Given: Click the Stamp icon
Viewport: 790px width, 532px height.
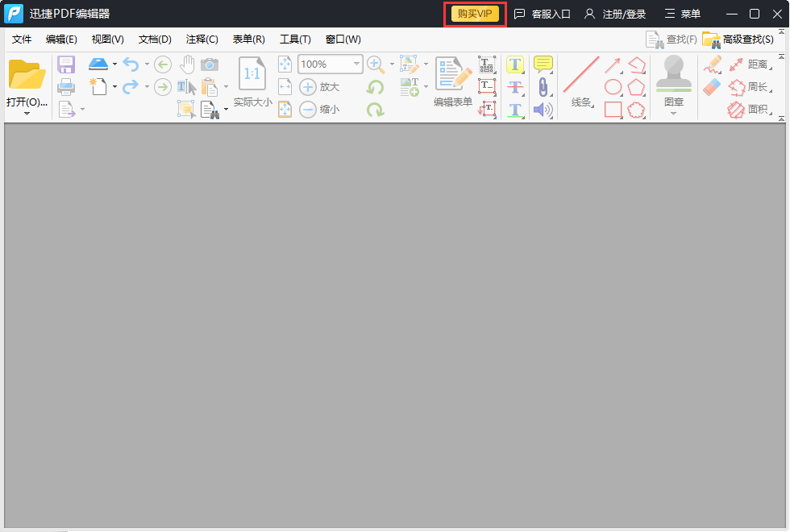Looking at the screenshot, I should (674, 74).
